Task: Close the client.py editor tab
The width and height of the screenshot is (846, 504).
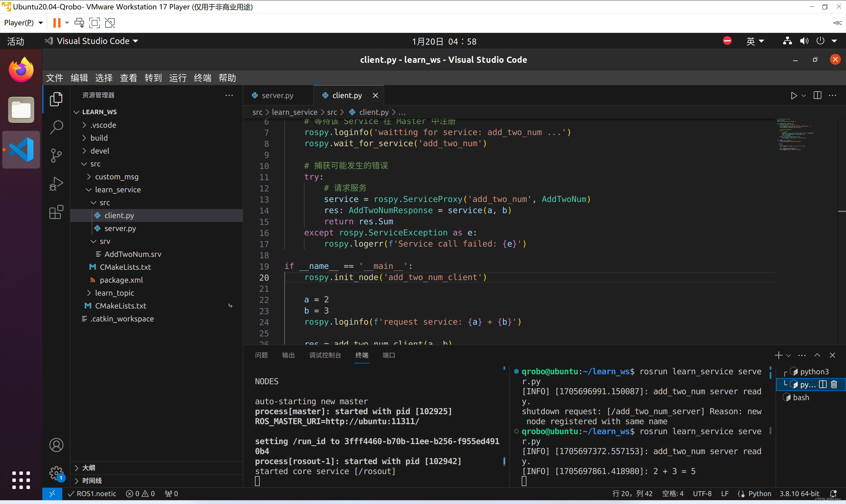Action: coord(375,95)
